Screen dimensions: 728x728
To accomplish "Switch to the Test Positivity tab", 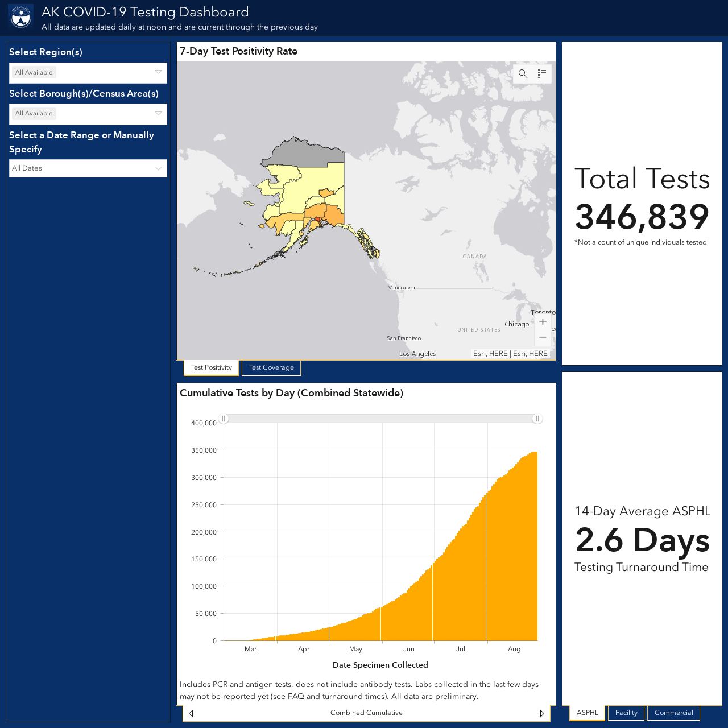I will (x=212, y=367).
